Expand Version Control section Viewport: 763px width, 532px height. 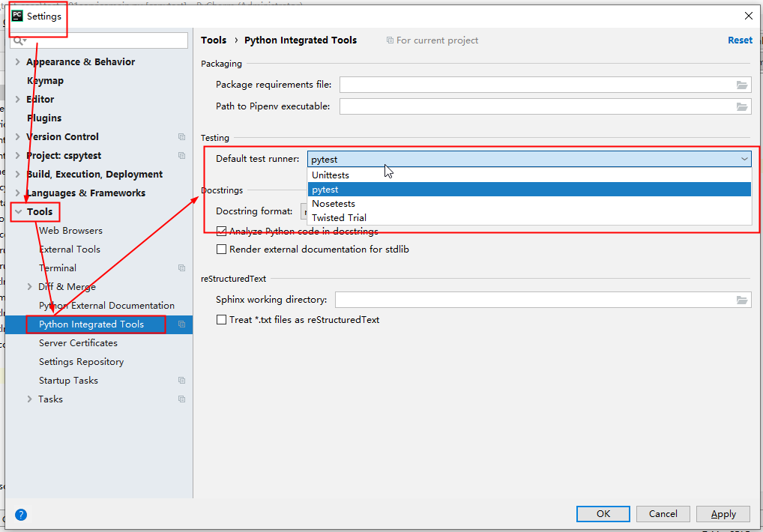tap(17, 136)
